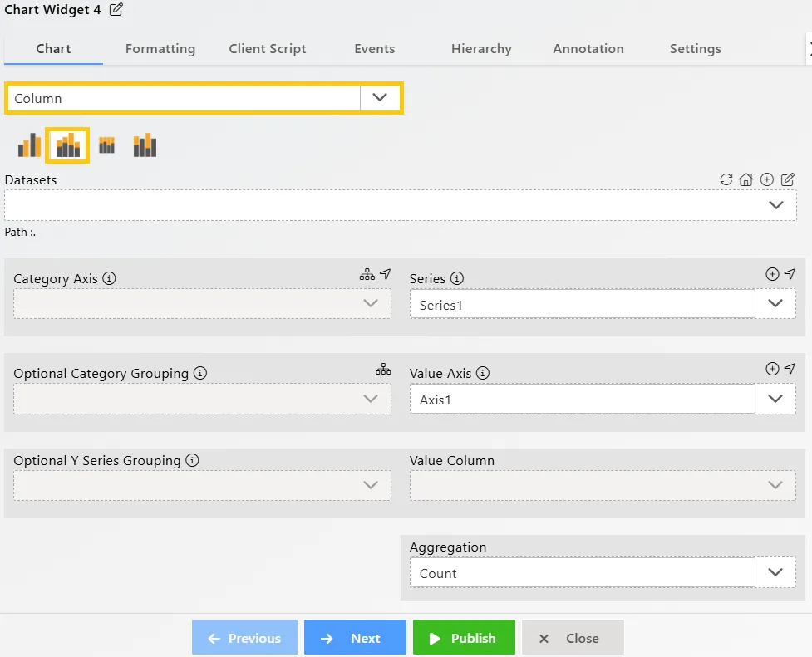This screenshot has width=812, height=657.
Task: Click the edit dataset pencil icon
Action: pyautogui.click(x=788, y=179)
